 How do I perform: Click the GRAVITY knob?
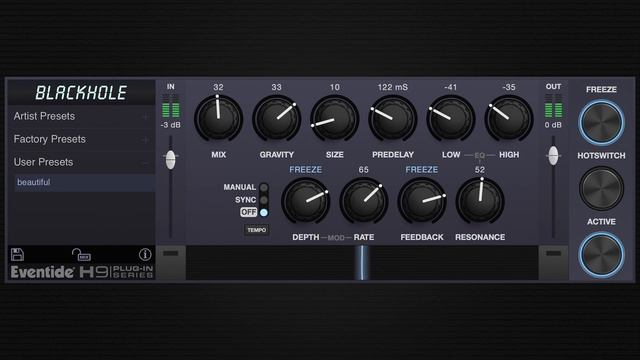click(x=276, y=118)
